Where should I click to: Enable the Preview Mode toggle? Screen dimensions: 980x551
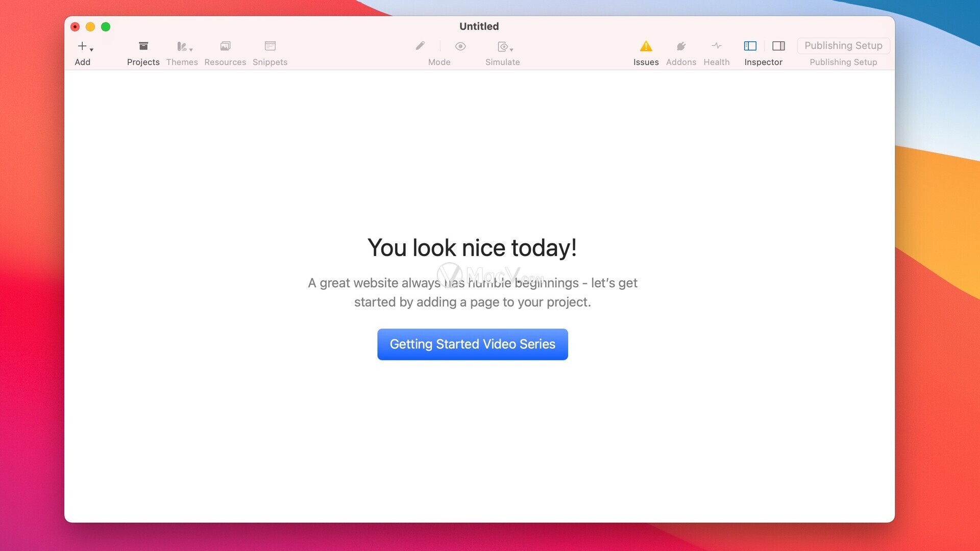coord(460,46)
